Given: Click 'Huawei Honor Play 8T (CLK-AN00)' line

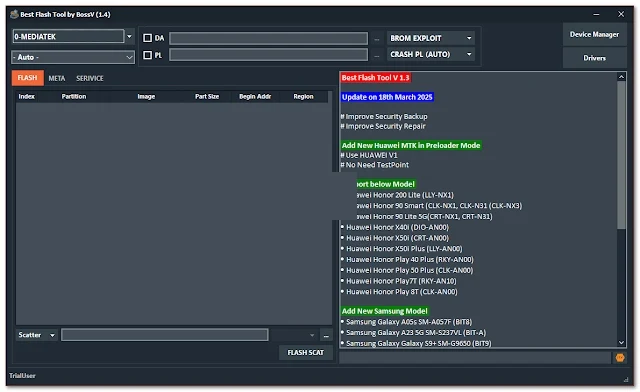Looking at the screenshot, I should tap(400, 292).
